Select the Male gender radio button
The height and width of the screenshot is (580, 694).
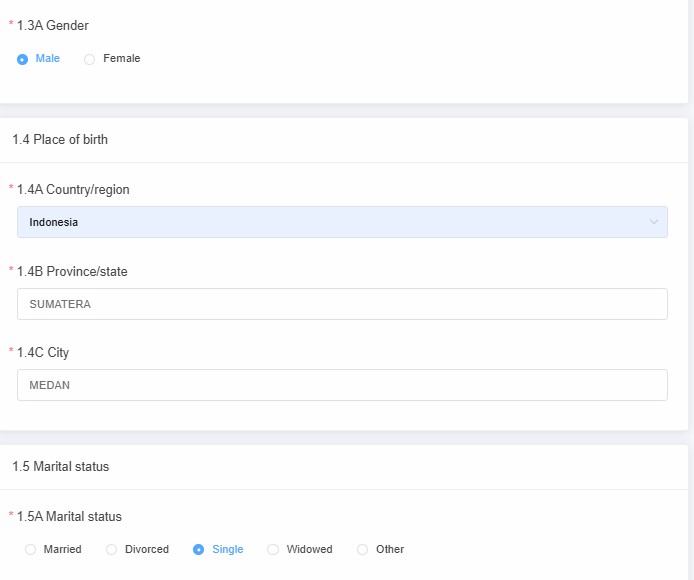click(x=23, y=59)
